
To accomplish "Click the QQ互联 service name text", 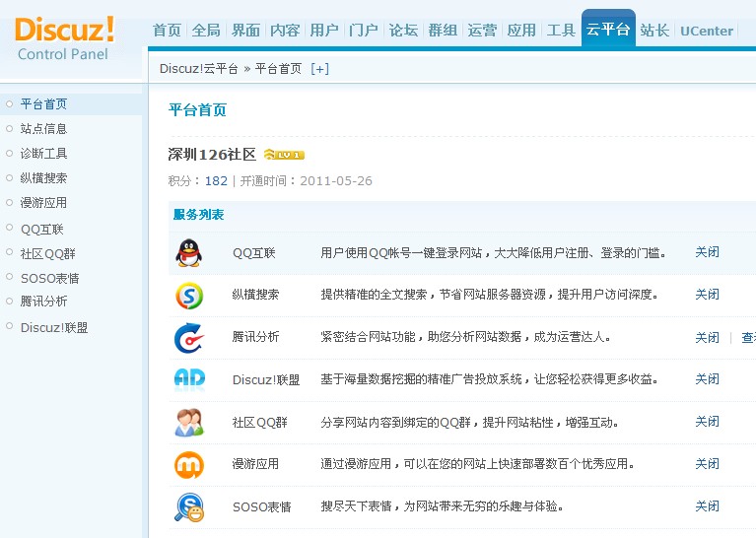I will click(x=254, y=253).
